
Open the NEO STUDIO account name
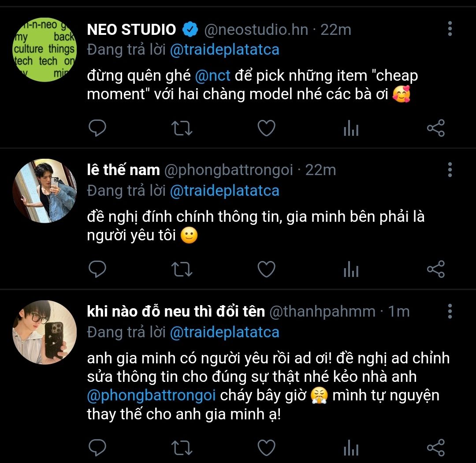131,30
